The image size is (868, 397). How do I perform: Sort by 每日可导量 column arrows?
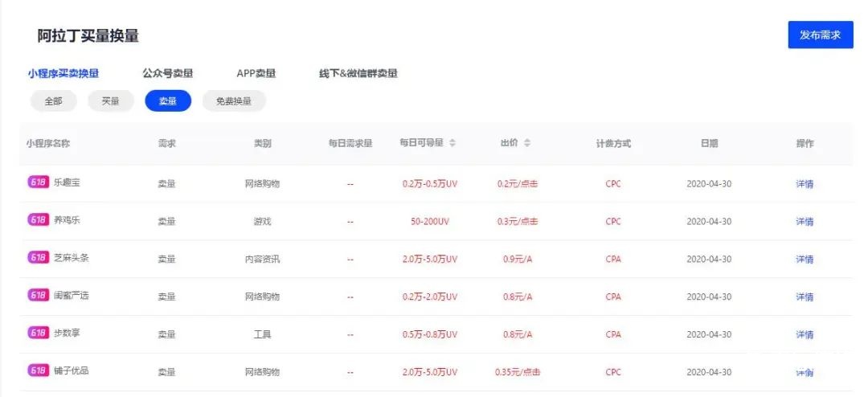pyautogui.click(x=452, y=143)
